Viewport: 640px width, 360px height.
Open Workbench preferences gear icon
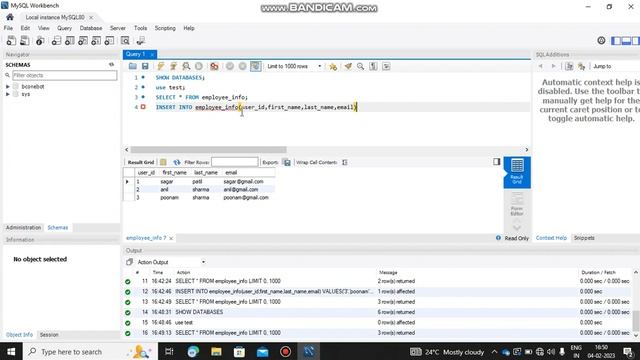tap(601, 40)
